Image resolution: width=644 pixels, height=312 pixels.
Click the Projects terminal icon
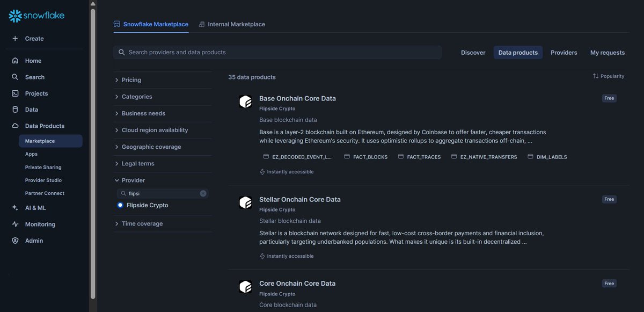(15, 93)
